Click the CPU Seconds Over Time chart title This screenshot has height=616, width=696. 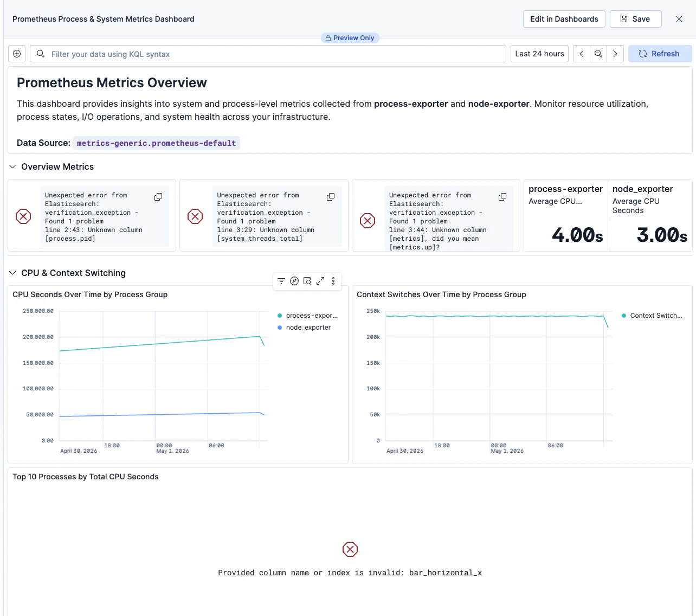90,294
